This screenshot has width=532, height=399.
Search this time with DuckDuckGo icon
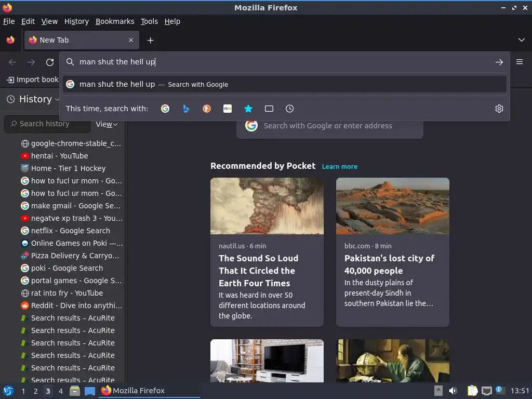click(207, 109)
